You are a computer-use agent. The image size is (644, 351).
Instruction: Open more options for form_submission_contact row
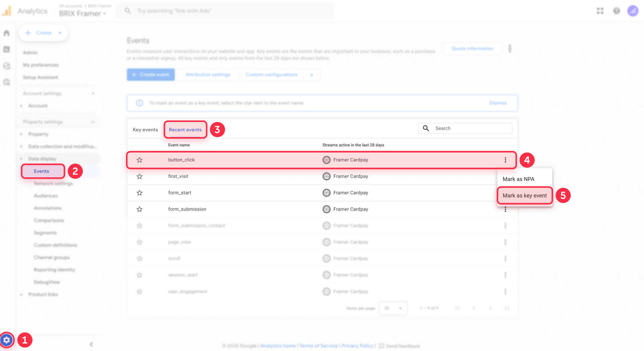point(505,226)
